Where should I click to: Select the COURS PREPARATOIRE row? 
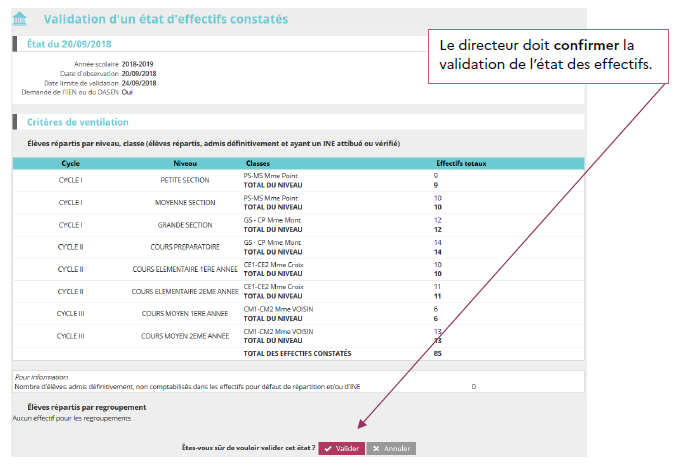coord(185,246)
